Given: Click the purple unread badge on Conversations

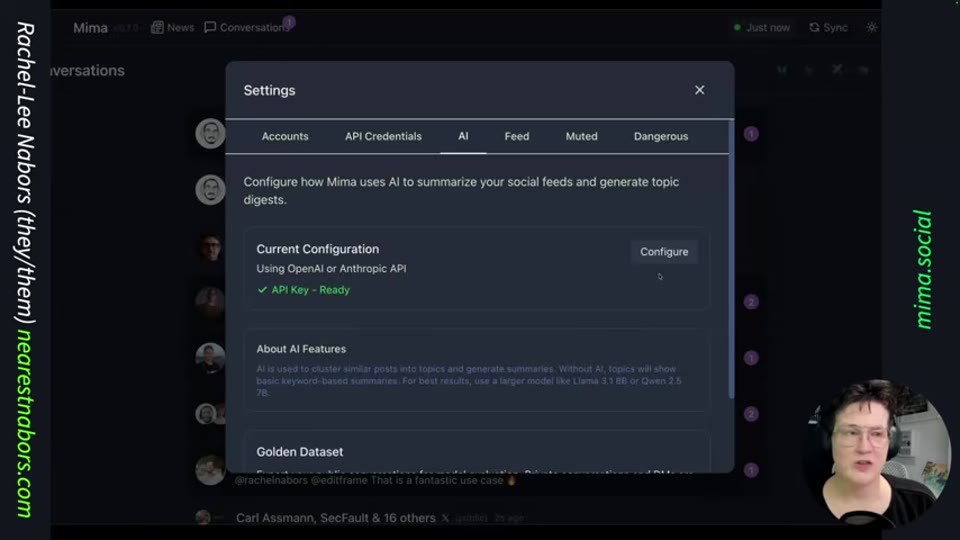Looking at the screenshot, I should (289, 22).
